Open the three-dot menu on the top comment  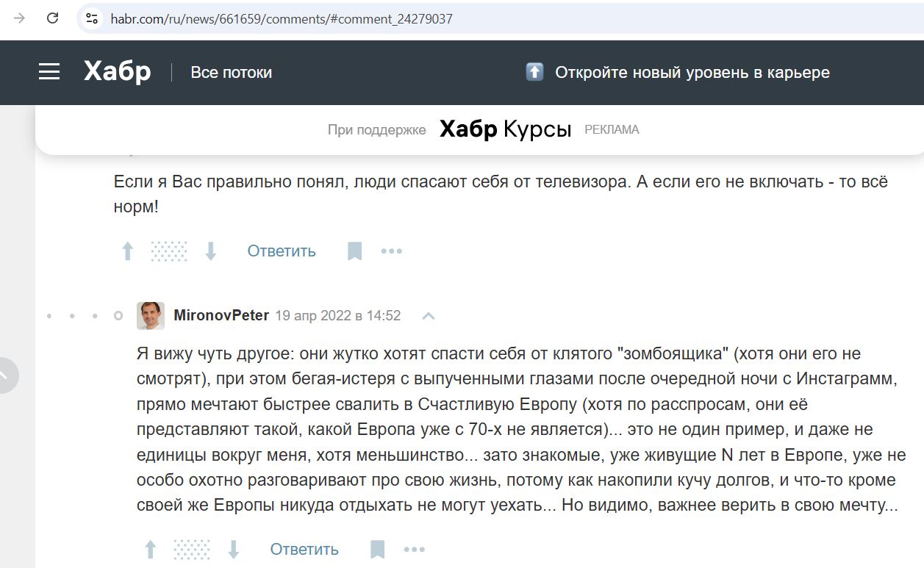pos(392,251)
